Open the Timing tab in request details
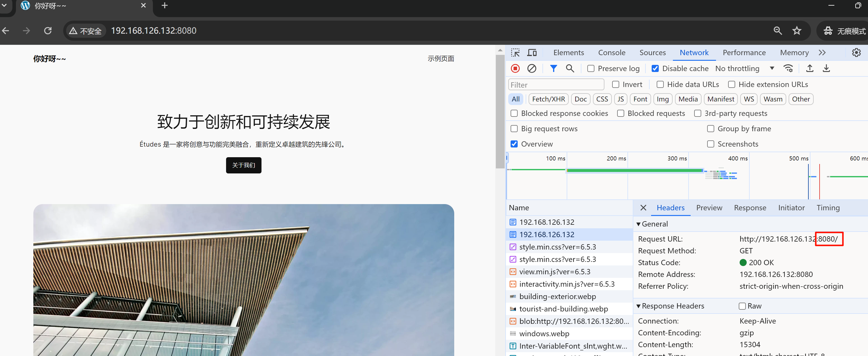The height and width of the screenshot is (356, 868). click(828, 207)
